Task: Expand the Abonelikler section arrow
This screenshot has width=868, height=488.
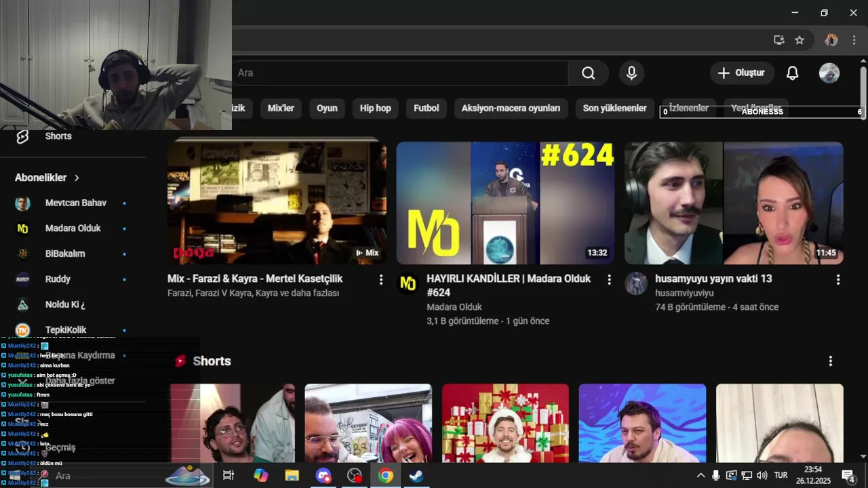Action: tap(77, 178)
